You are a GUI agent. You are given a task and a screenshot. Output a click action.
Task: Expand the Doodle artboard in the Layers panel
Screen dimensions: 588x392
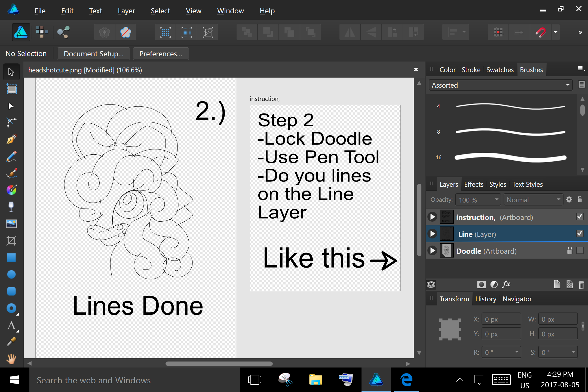pos(432,251)
